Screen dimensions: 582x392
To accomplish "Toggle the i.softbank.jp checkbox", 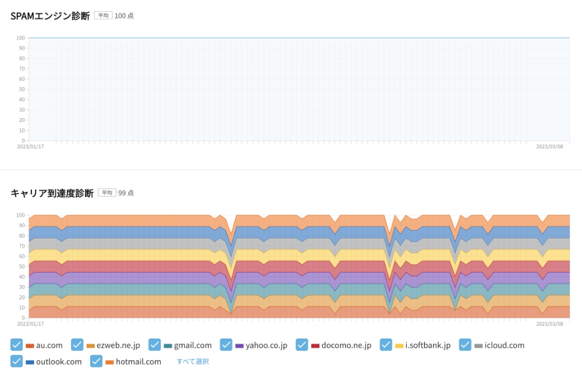I will 386,345.
